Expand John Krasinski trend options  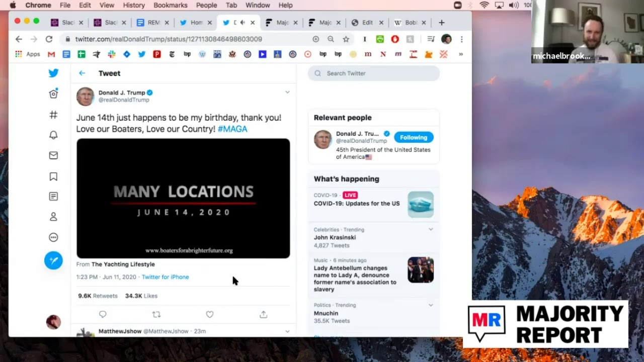pyautogui.click(x=431, y=229)
